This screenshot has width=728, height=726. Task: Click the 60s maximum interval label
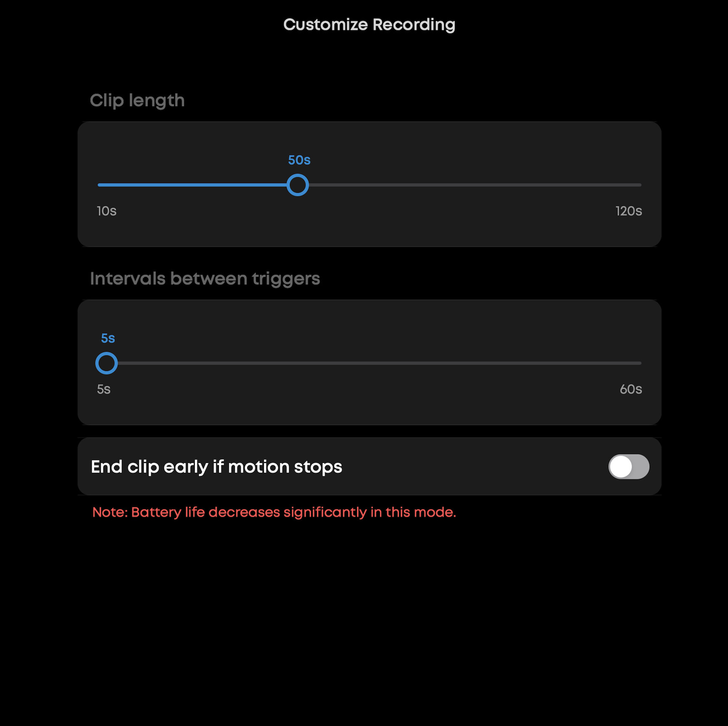(630, 389)
